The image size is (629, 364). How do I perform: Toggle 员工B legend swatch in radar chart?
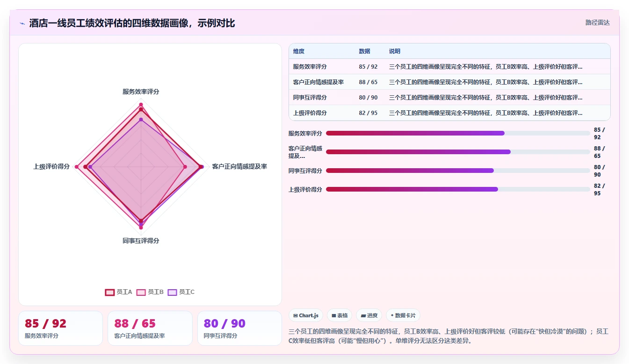pos(141,292)
